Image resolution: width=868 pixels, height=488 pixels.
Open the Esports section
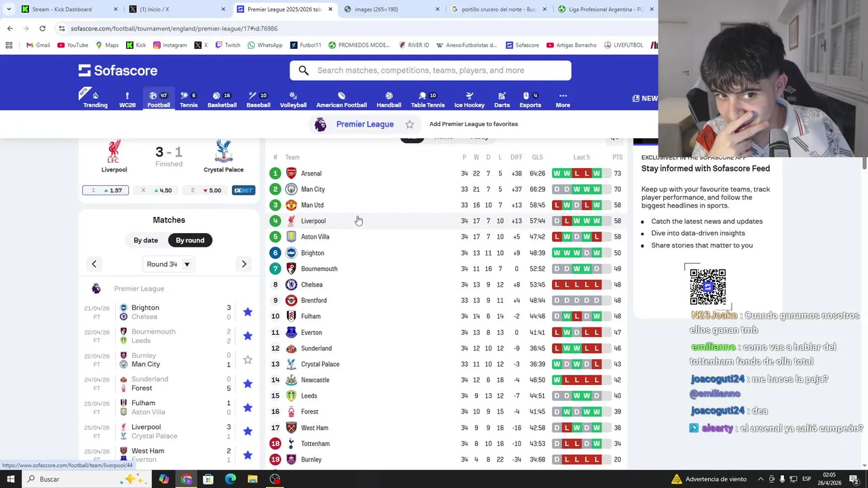click(530, 100)
